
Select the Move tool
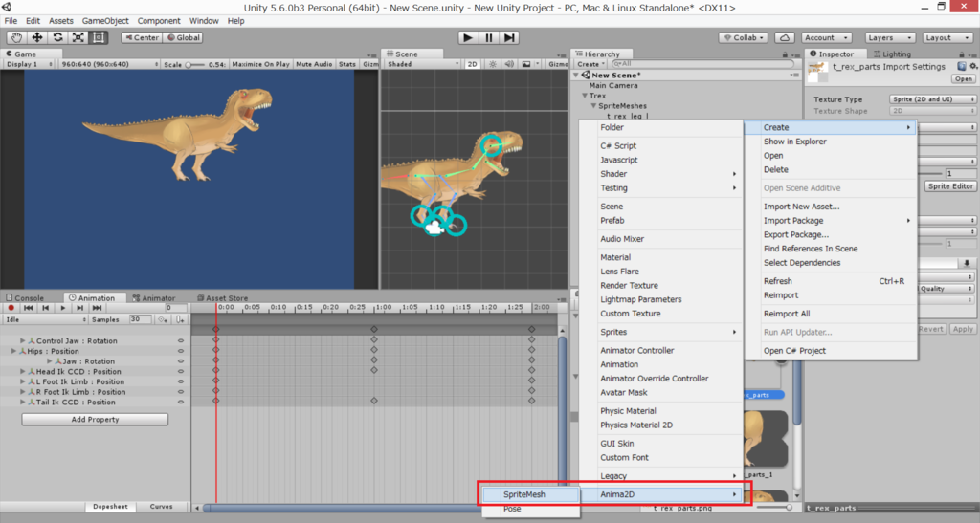point(37,37)
